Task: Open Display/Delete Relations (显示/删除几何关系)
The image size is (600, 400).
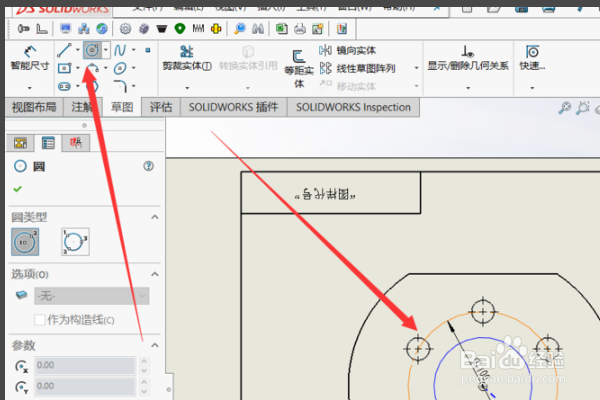Action: (x=468, y=58)
